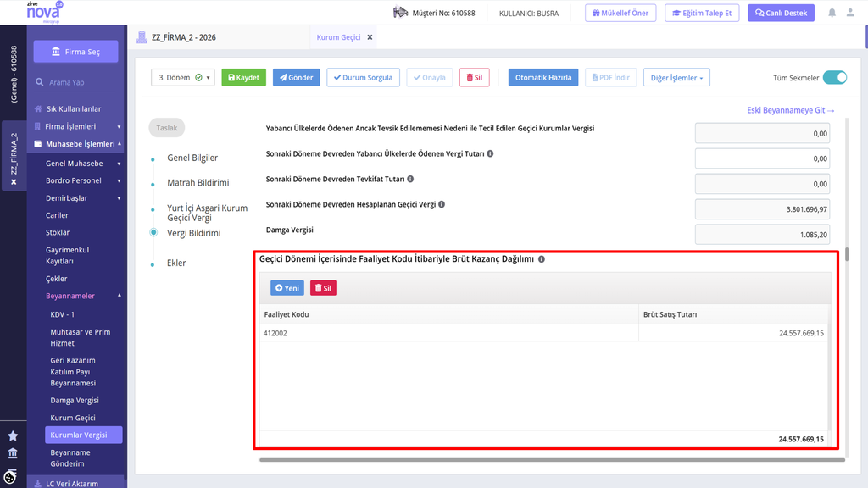
Task: Click info icon next to Brüt Kazanç Dağılımı heading
Action: pyautogui.click(x=542, y=259)
